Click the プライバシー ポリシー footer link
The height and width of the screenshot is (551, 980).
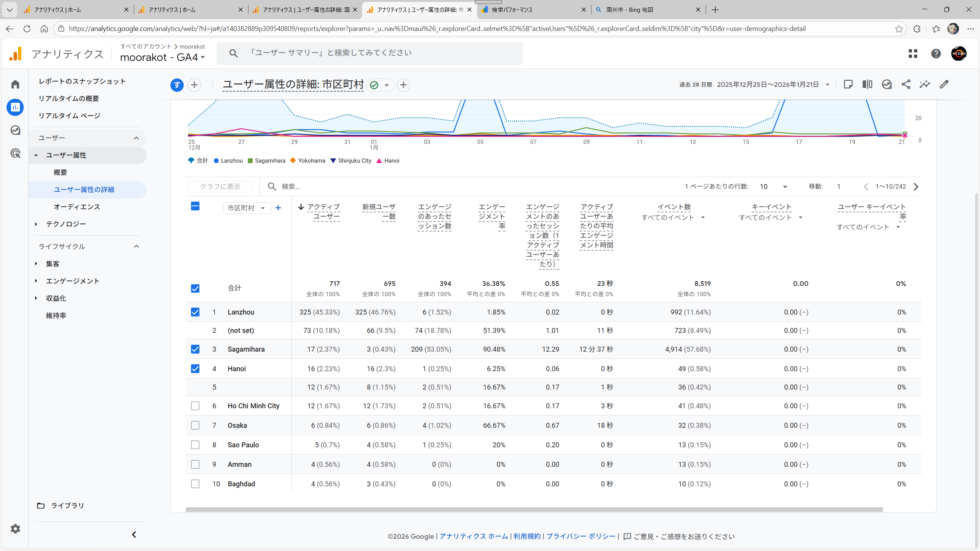tap(580, 536)
